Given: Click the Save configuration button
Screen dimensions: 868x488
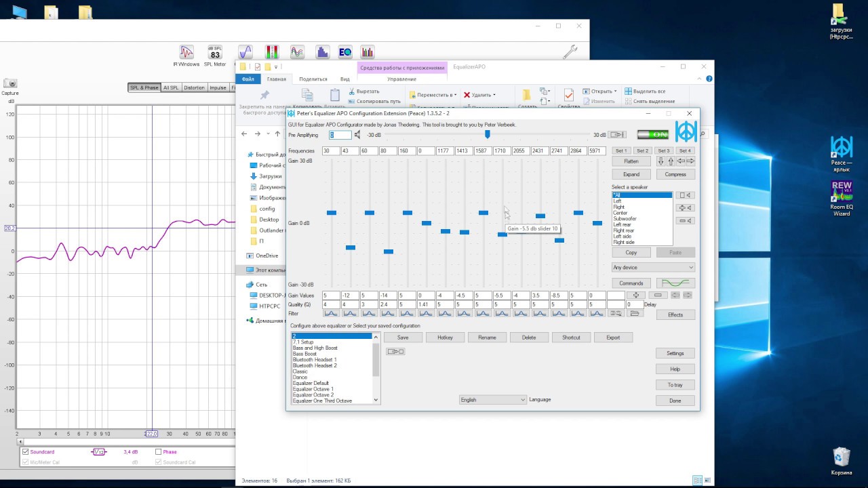Looking at the screenshot, I should coord(403,338).
